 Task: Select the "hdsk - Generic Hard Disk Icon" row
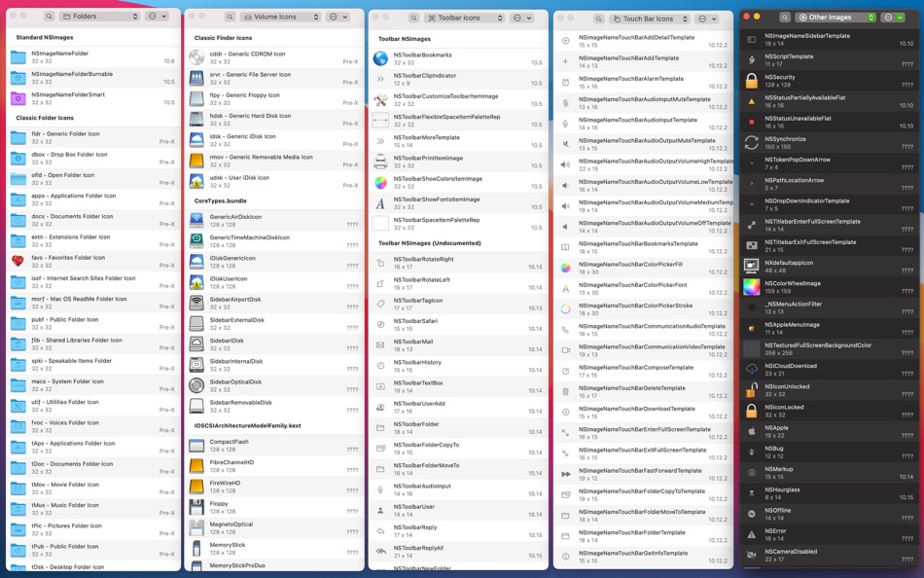coord(274,119)
